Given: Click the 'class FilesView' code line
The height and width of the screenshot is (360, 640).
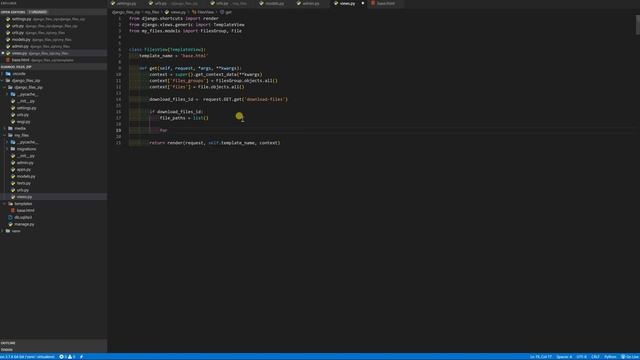Looking at the screenshot, I should tap(167, 50).
